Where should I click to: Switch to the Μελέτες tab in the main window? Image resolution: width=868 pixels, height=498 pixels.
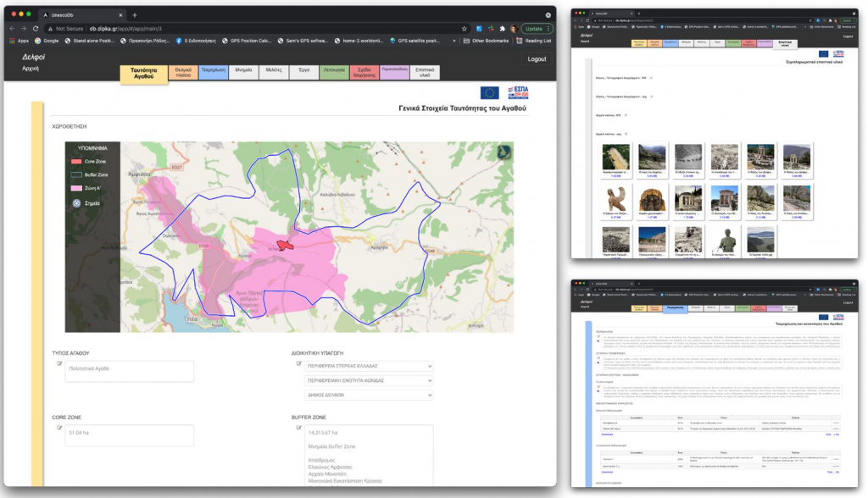pyautogui.click(x=274, y=73)
